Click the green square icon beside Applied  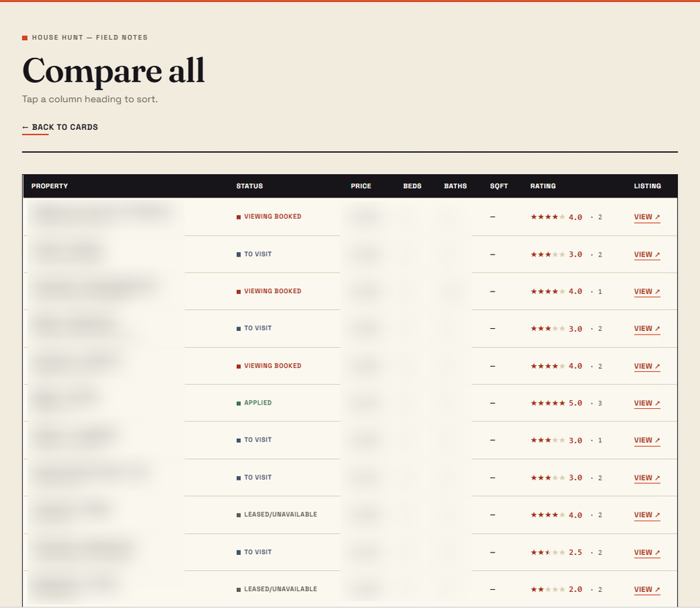tap(238, 403)
